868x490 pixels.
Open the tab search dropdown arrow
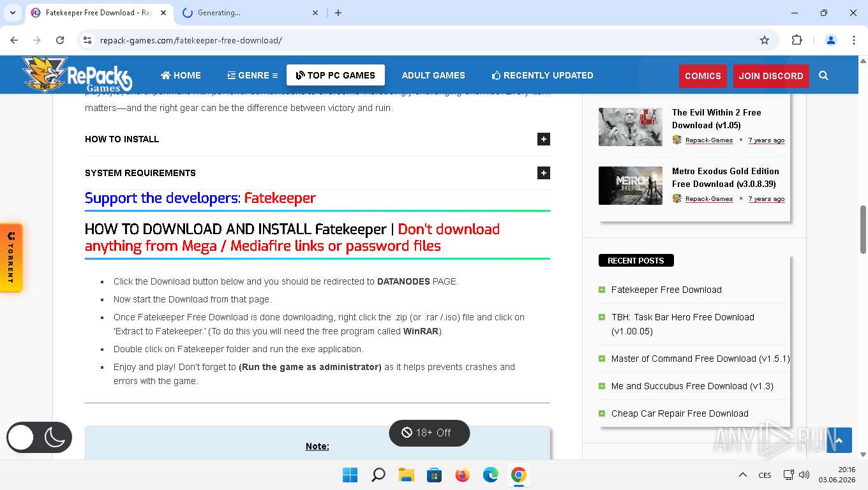[x=13, y=13]
